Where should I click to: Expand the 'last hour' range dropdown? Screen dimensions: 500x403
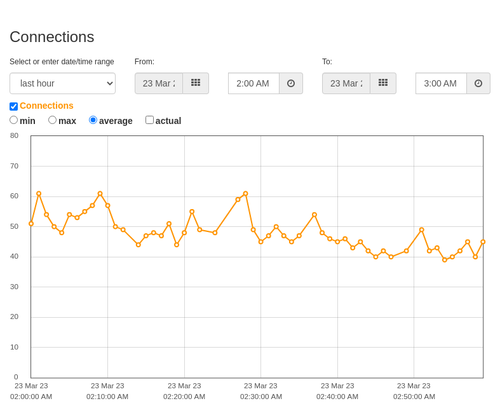(x=63, y=83)
